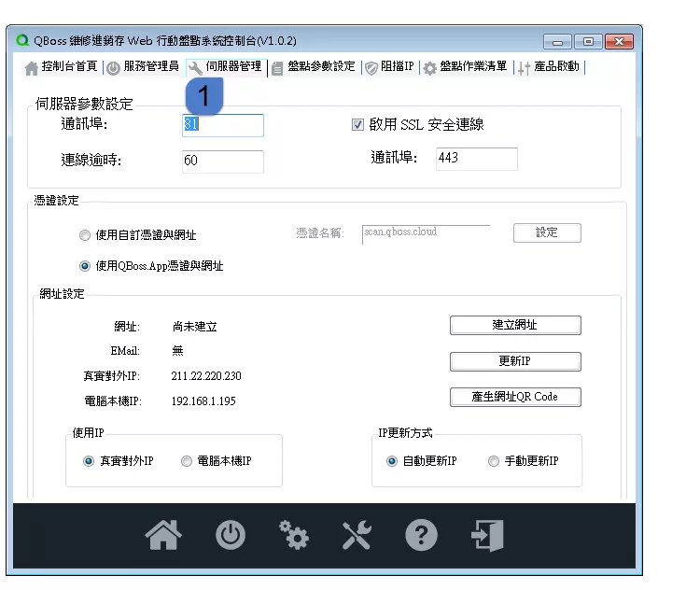This screenshot has height=590, width=700.
Task: Click the 連線逾時 input field
Action: pos(222,161)
